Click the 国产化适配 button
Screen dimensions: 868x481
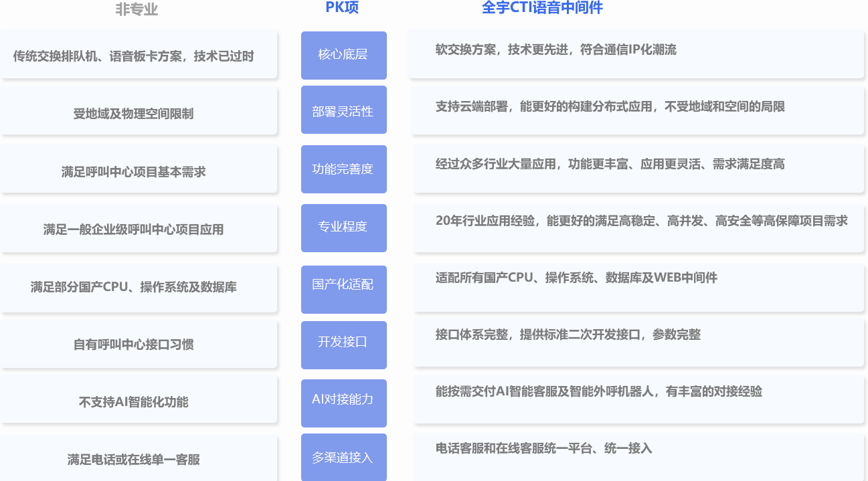(x=343, y=285)
